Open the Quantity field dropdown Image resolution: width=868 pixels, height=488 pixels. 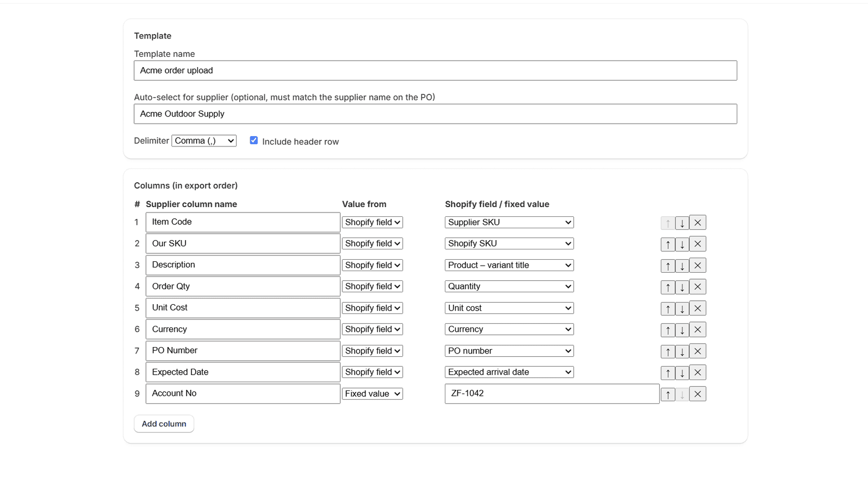point(509,286)
